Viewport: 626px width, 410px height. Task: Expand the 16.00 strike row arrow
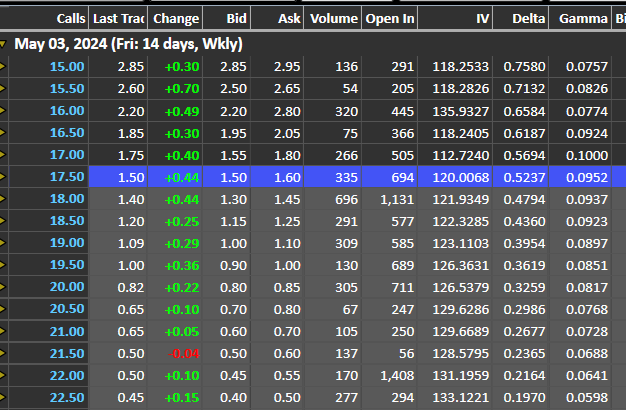click(3, 111)
